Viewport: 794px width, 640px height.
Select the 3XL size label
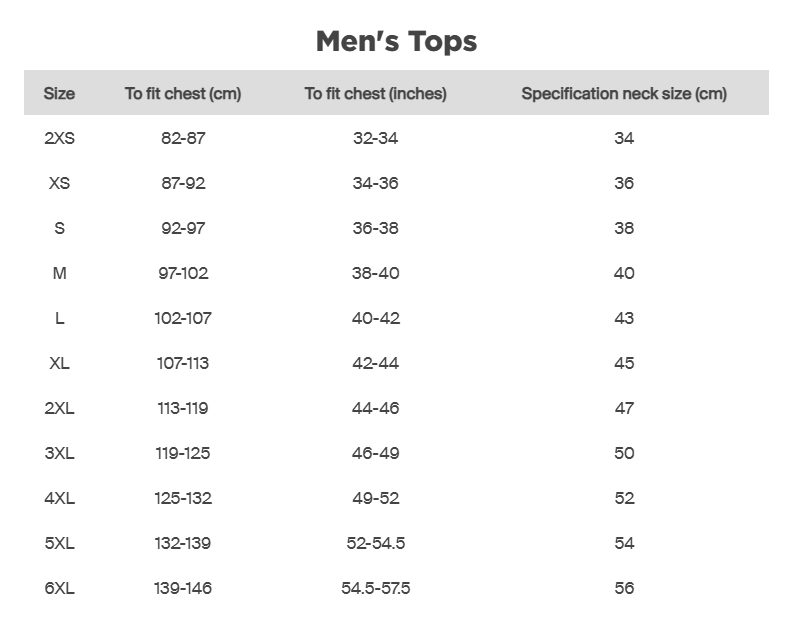59,453
